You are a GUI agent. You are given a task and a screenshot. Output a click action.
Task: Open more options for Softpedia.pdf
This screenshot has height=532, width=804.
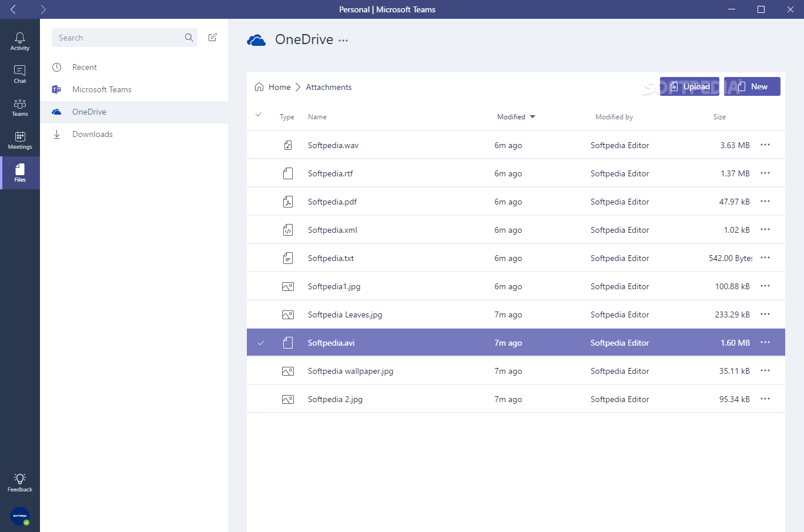point(765,201)
